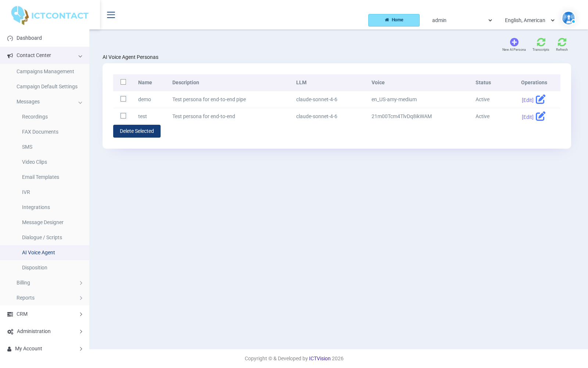This screenshot has height=368, width=588.
Task: Open the admin user dropdown
Action: pyautogui.click(x=462, y=20)
